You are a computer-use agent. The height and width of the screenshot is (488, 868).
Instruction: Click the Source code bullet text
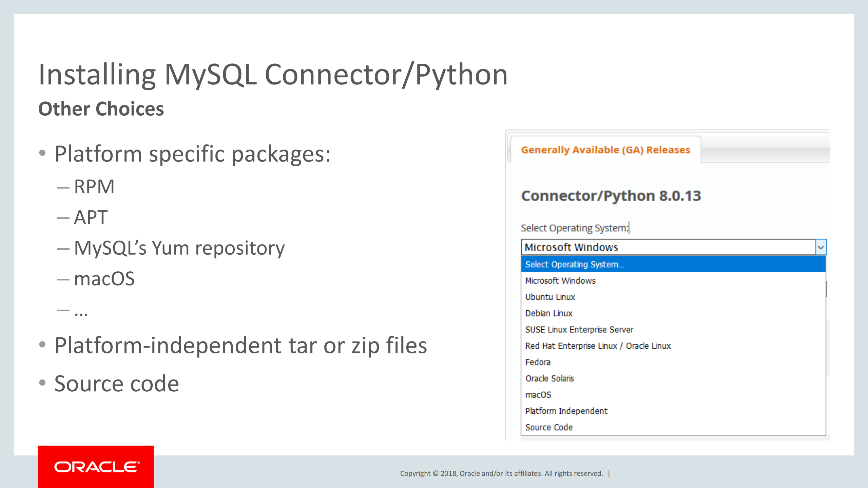coord(117,383)
